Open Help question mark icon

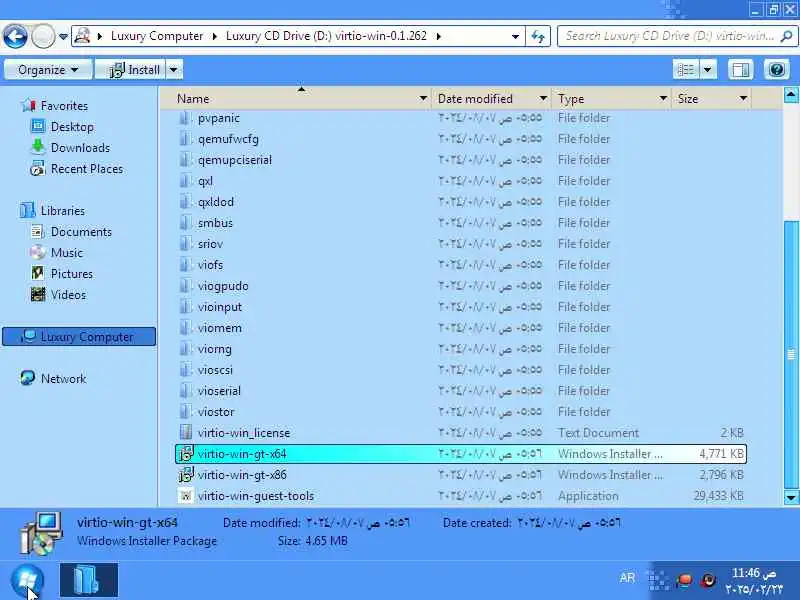pos(777,69)
